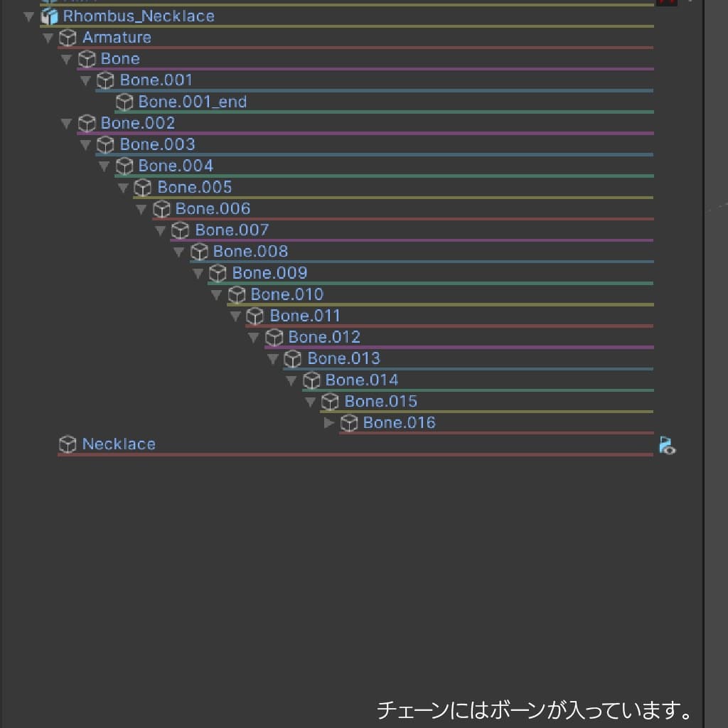Click the Bone.012 cube icon
The image size is (728, 728).
coord(274,337)
